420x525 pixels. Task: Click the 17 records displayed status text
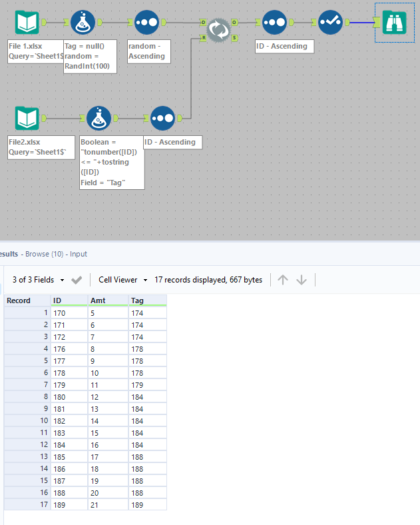click(x=208, y=280)
